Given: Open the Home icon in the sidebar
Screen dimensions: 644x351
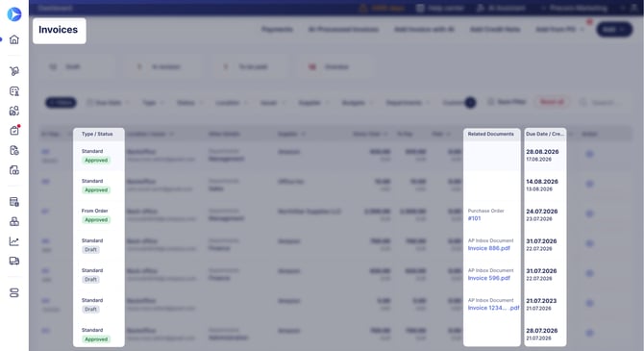Looking at the screenshot, I should (14, 39).
